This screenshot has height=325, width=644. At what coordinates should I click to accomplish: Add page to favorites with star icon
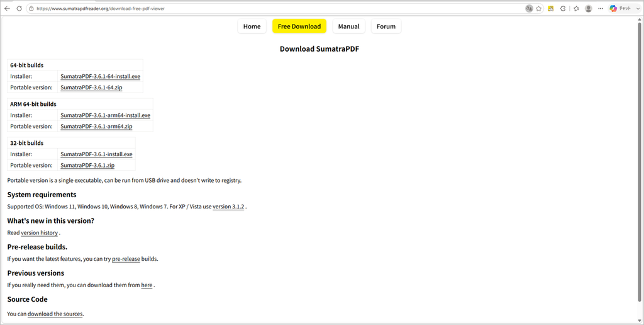[539, 8]
